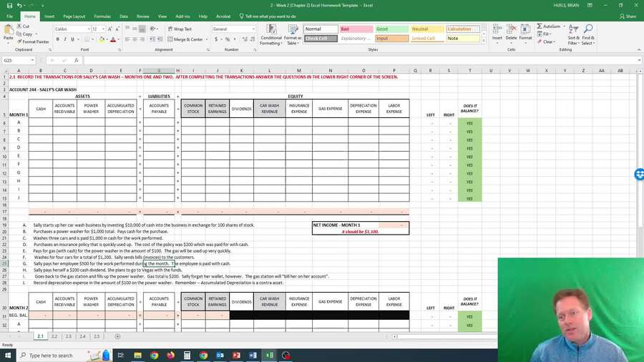Apply Percent Style format
644x362 pixels.
pyautogui.click(x=227, y=39)
